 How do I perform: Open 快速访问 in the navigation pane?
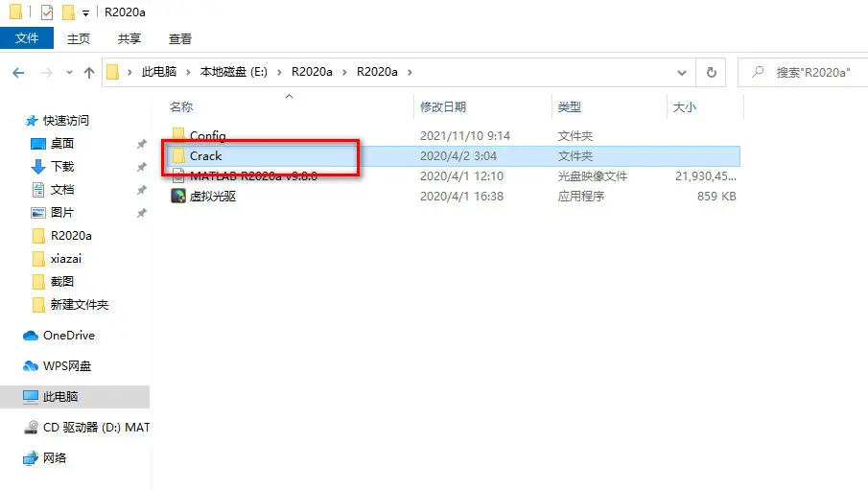(66, 120)
